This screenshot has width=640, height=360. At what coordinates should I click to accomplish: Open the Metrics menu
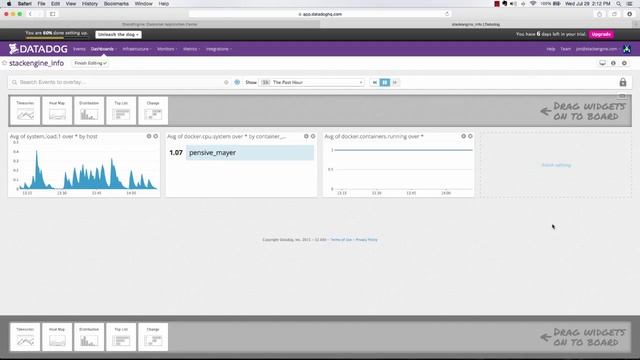[x=191, y=49]
